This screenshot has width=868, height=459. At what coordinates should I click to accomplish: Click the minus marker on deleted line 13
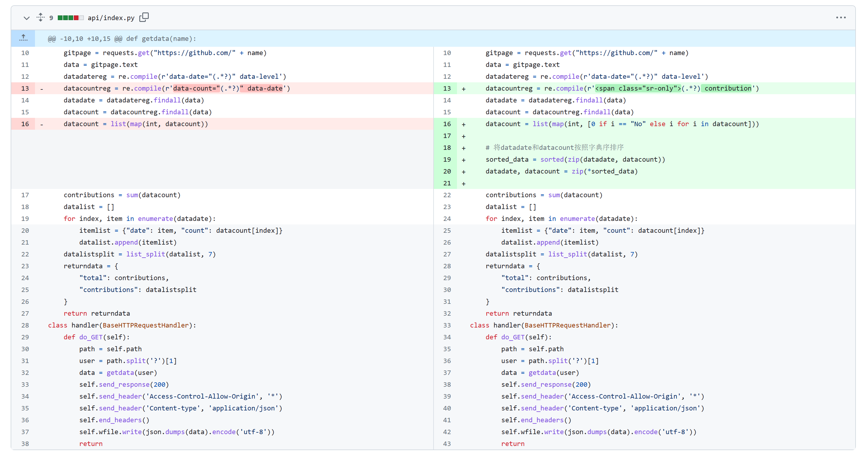[x=41, y=89]
